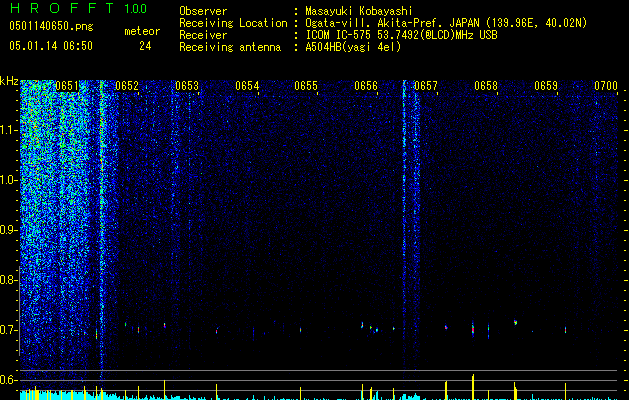Select antenna value A504HB(yagi 4el)
Image resolution: width=629 pixels, height=400 pixels.
tap(353, 47)
